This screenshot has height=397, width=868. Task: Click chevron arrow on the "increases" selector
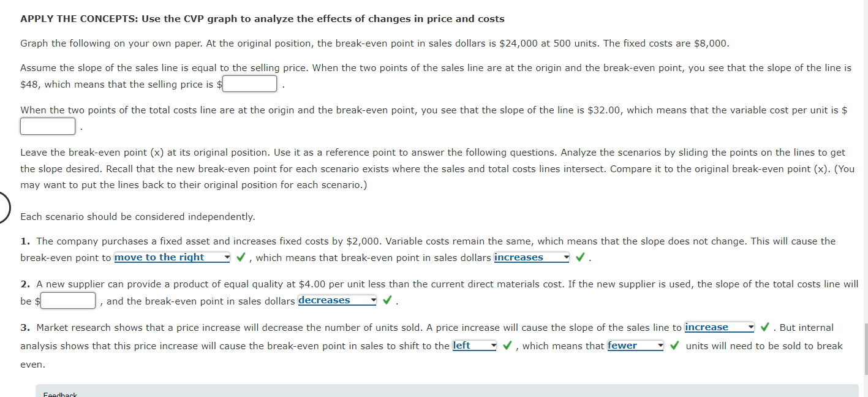(x=565, y=257)
